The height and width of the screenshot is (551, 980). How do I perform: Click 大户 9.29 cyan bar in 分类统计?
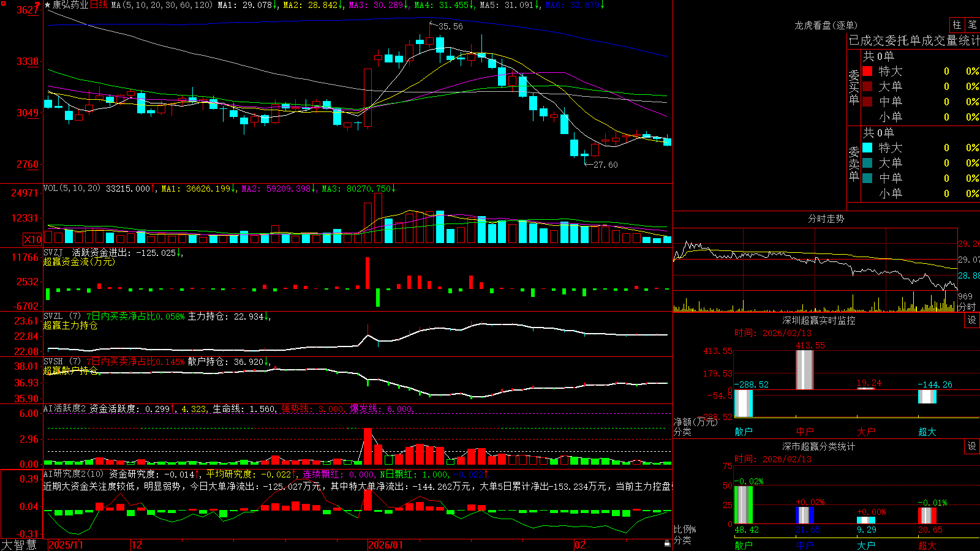click(x=866, y=520)
